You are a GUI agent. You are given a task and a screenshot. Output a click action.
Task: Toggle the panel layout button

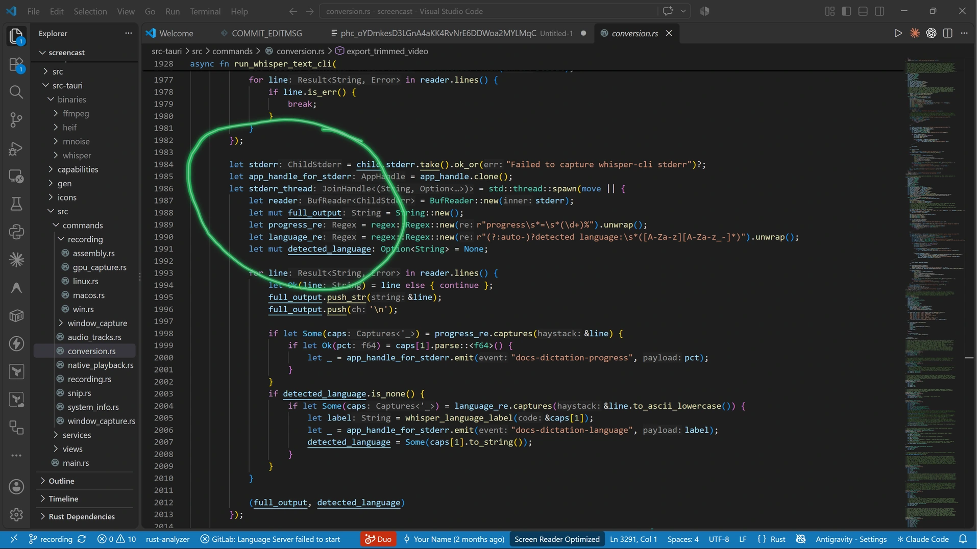[863, 11]
